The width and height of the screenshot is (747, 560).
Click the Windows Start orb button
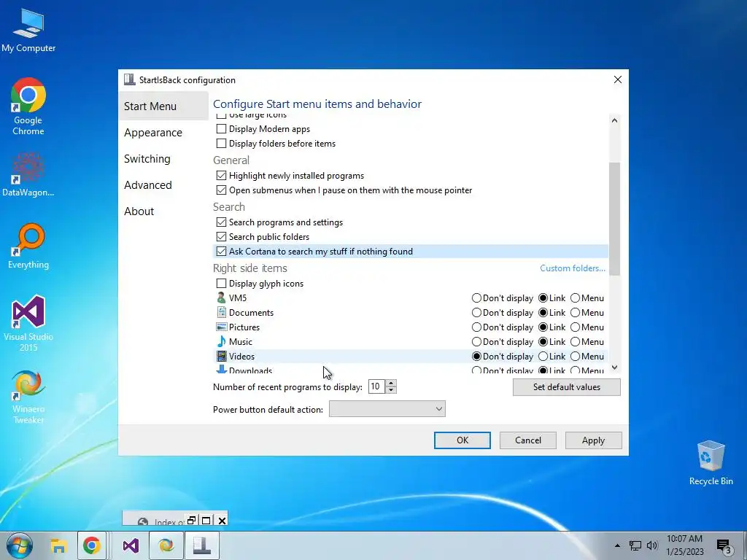(20, 545)
